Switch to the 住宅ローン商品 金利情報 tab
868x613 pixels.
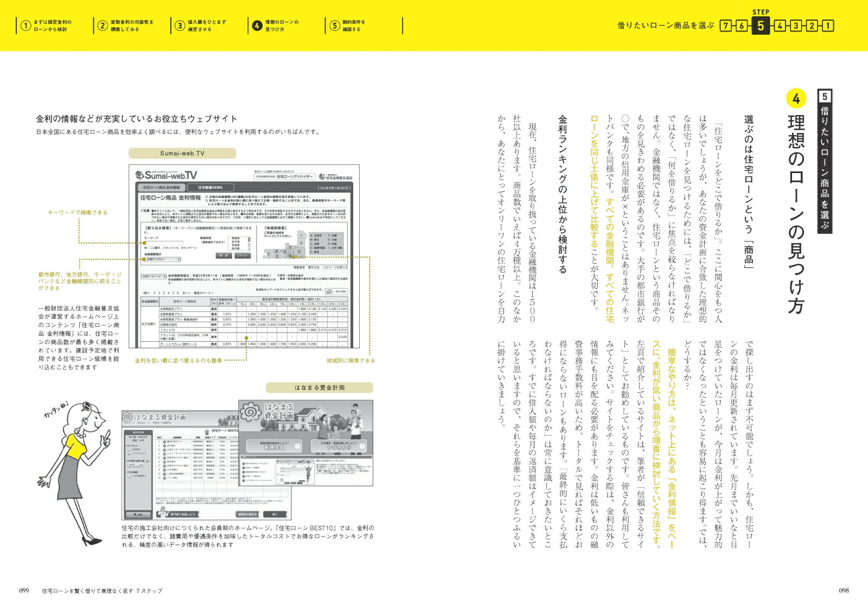(x=161, y=188)
